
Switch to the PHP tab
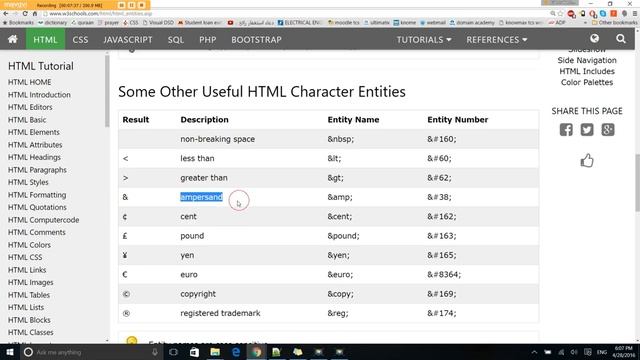click(207, 40)
